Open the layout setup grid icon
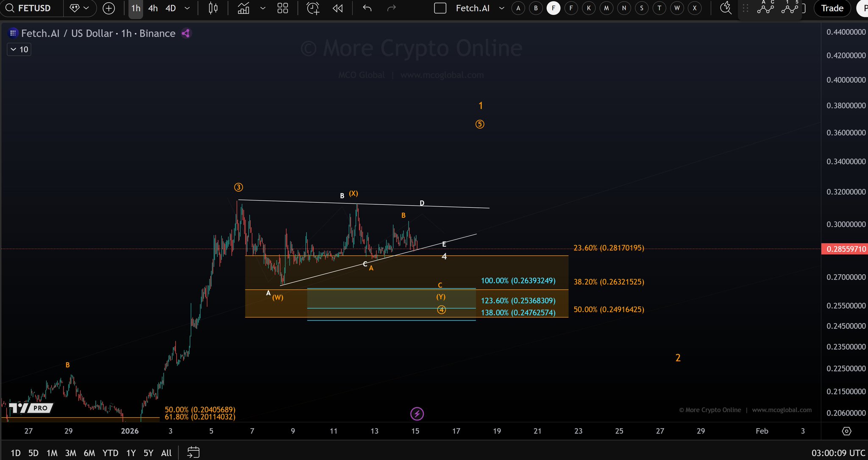Screen dimensions: 868x460 point(283,8)
